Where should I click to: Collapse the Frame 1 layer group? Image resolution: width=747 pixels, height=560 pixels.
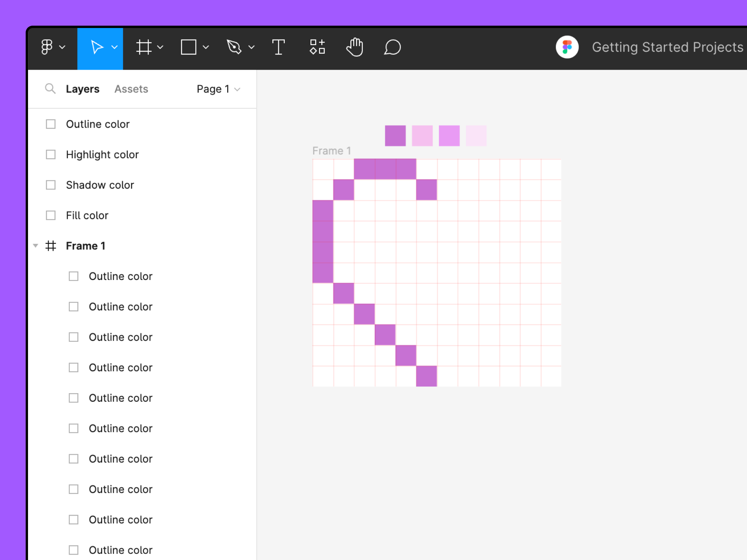(35, 246)
